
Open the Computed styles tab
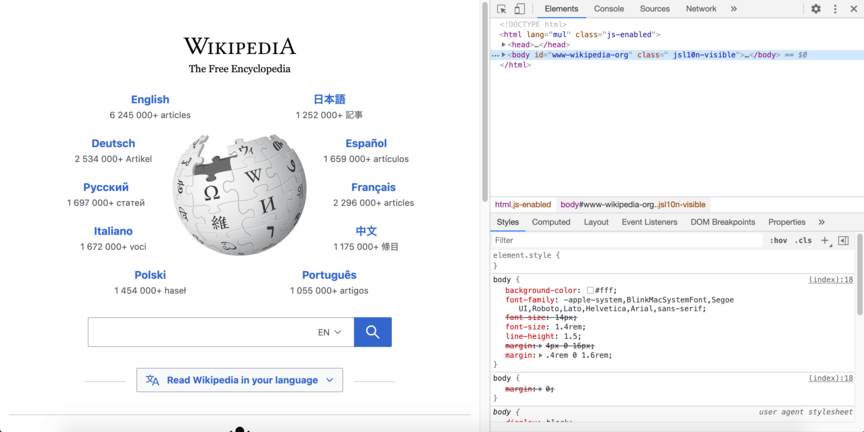pyautogui.click(x=551, y=222)
